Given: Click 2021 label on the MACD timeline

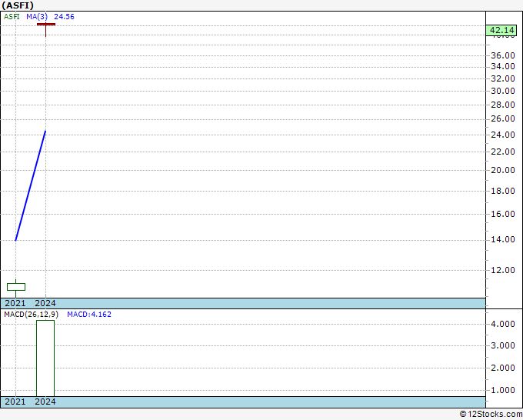Looking at the screenshot, I should click(x=15, y=402).
